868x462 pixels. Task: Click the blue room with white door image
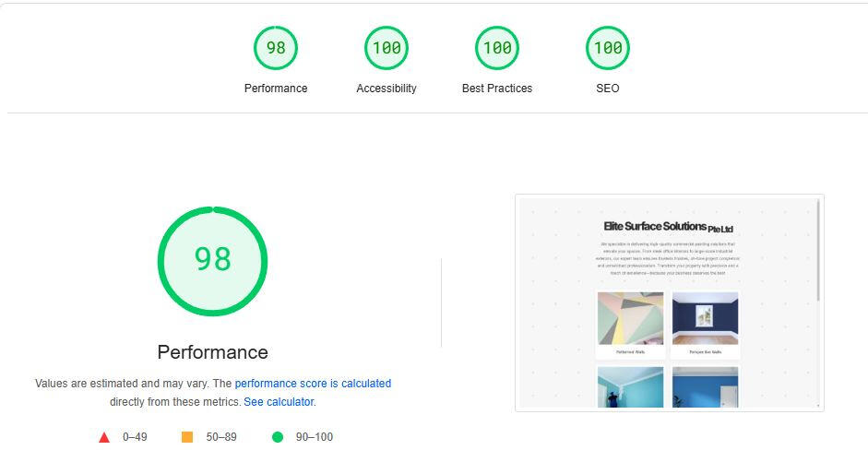pyautogui.click(x=706, y=386)
